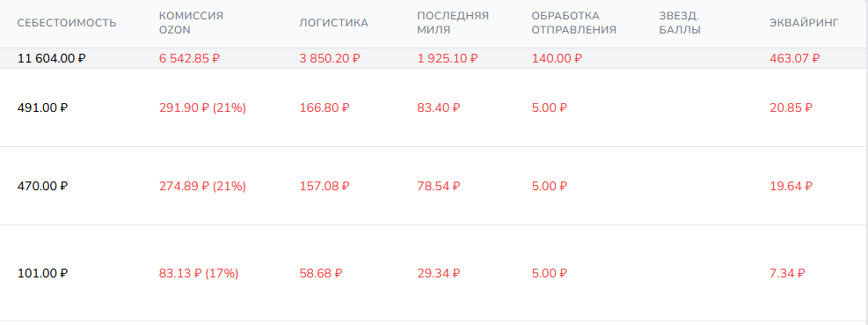Sort by the Себестоимость column header
The image size is (868, 325).
tap(67, 23)
